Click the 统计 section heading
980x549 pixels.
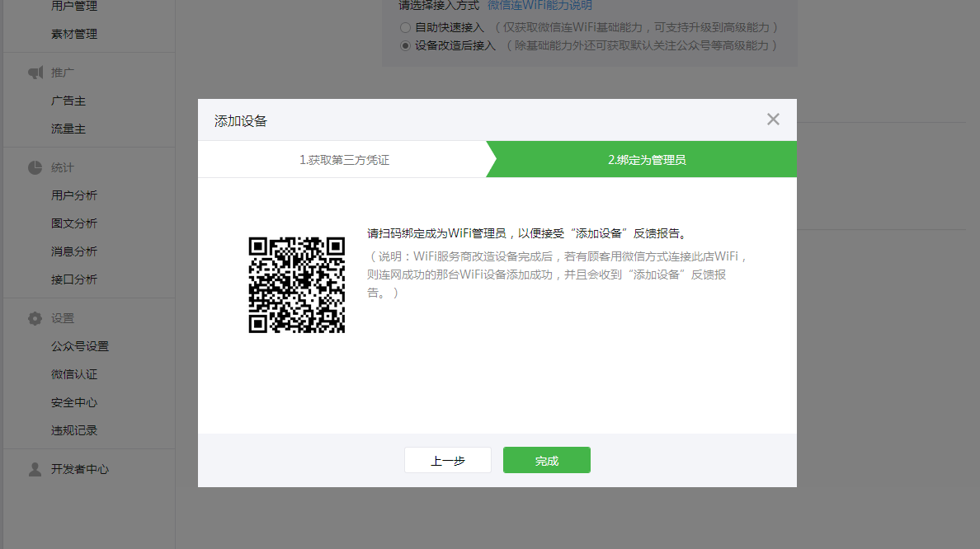pyautogui.click(x=62, y=167)
